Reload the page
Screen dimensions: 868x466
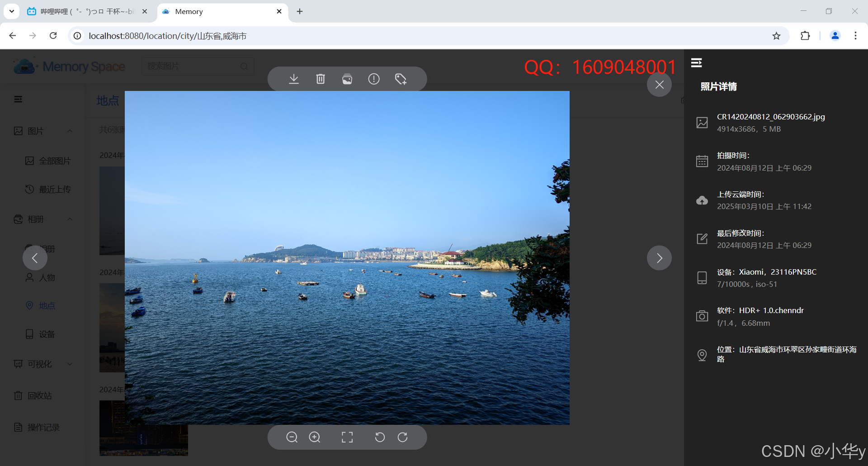(53, 36)
